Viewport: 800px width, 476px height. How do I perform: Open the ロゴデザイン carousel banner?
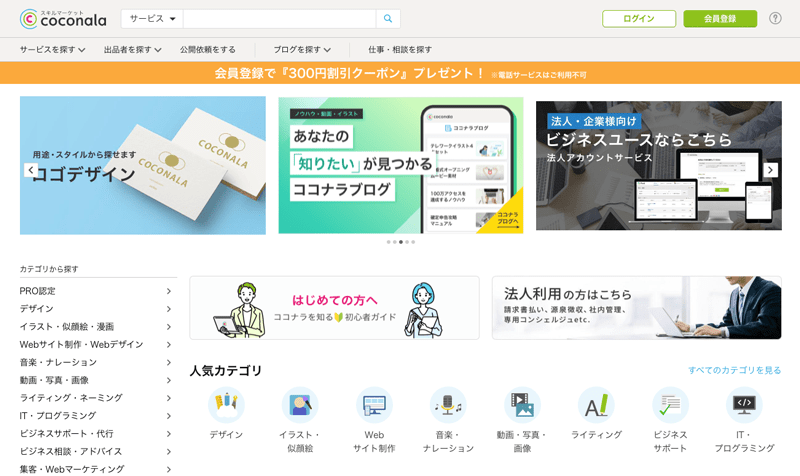click(x=143, y=165)
